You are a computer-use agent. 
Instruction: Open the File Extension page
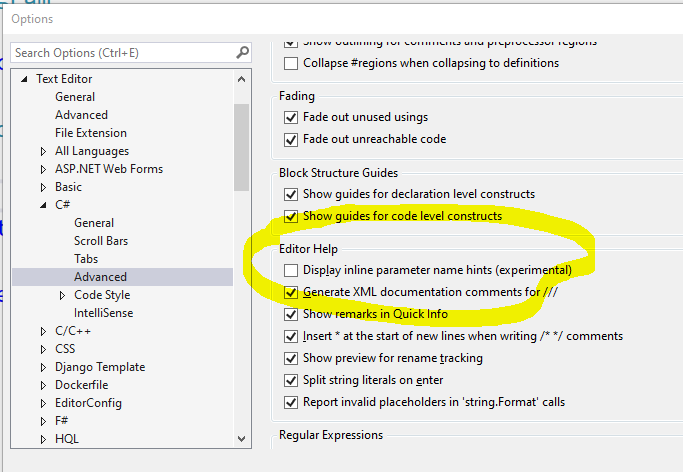pos(91,133)
